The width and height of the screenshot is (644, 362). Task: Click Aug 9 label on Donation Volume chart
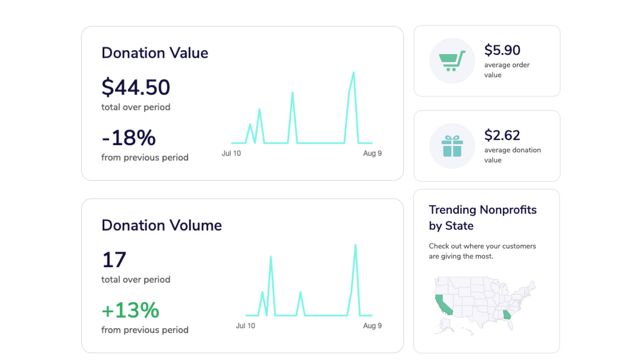[x=372, y=326]
